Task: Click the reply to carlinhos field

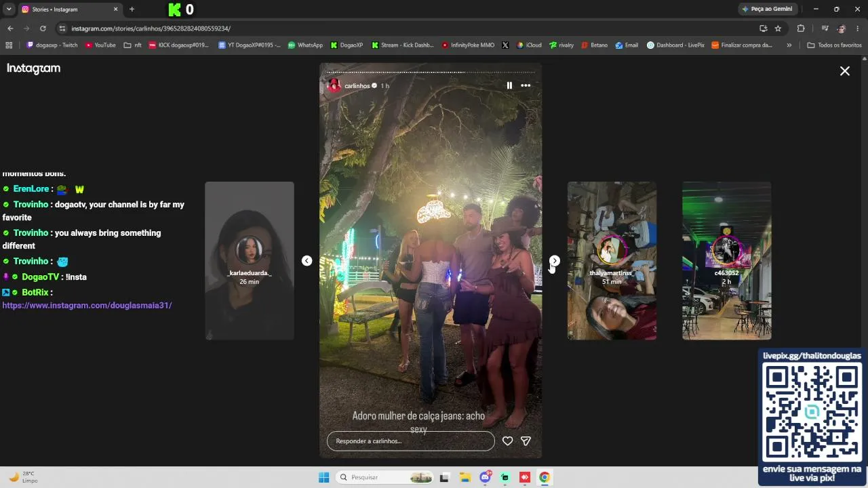Action: (x=411, y=441)
